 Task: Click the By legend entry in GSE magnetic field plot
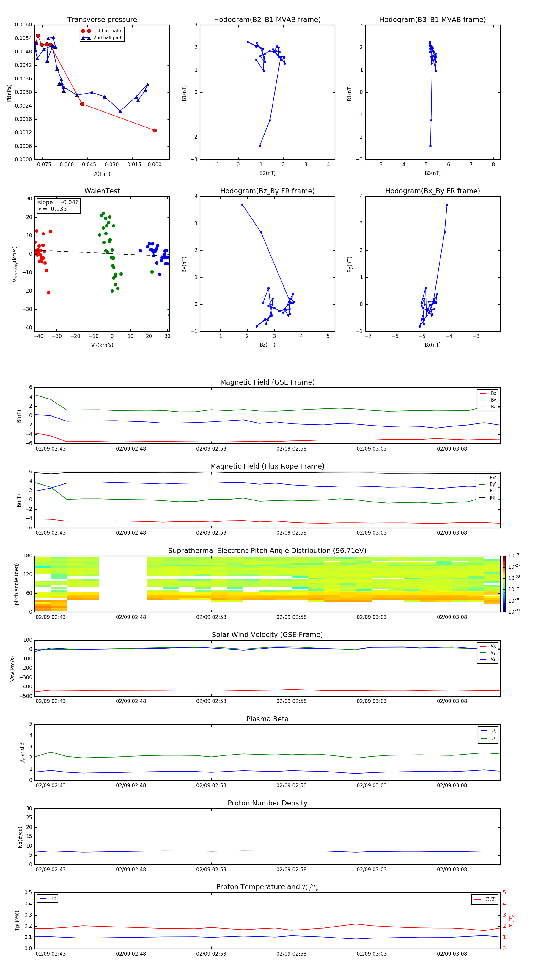pos(488,400)
